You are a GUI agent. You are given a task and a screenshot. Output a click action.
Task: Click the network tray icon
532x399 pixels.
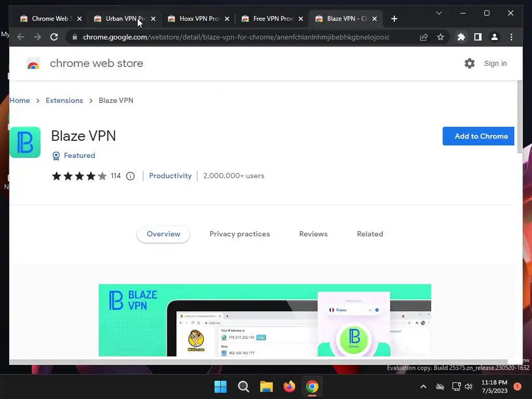click(x=456, y=387)
